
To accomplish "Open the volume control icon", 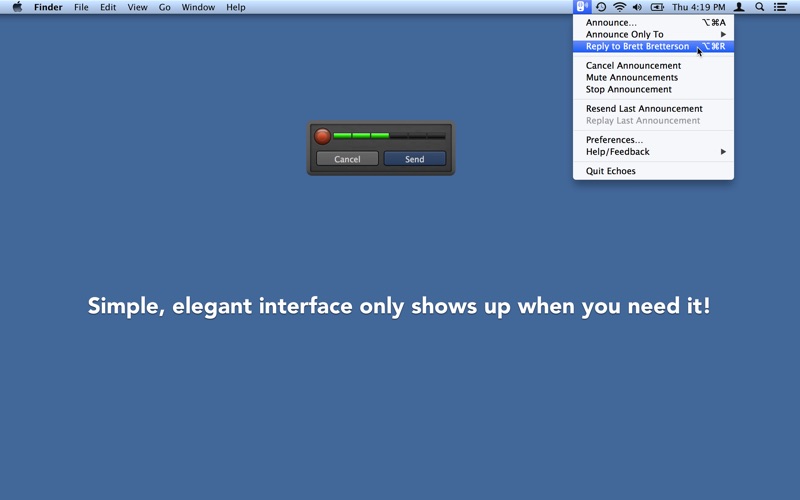I will [637, 7].
